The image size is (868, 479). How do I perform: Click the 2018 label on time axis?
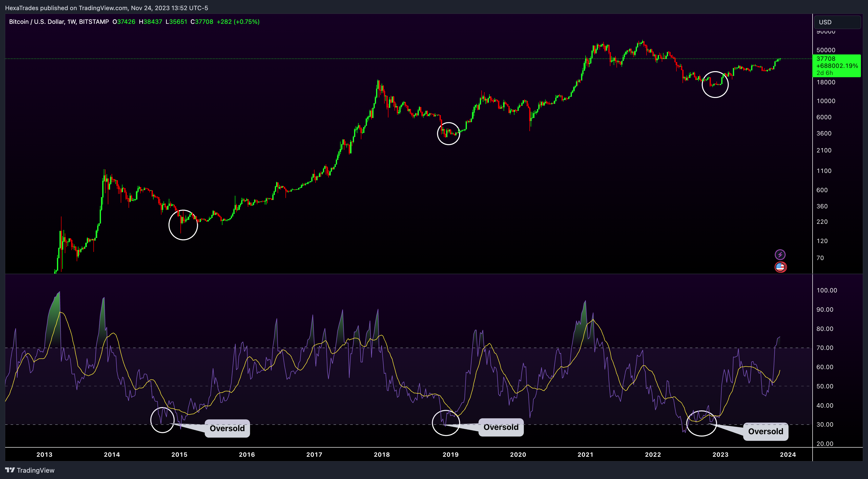pyautogui.click(x=382, y=454)
